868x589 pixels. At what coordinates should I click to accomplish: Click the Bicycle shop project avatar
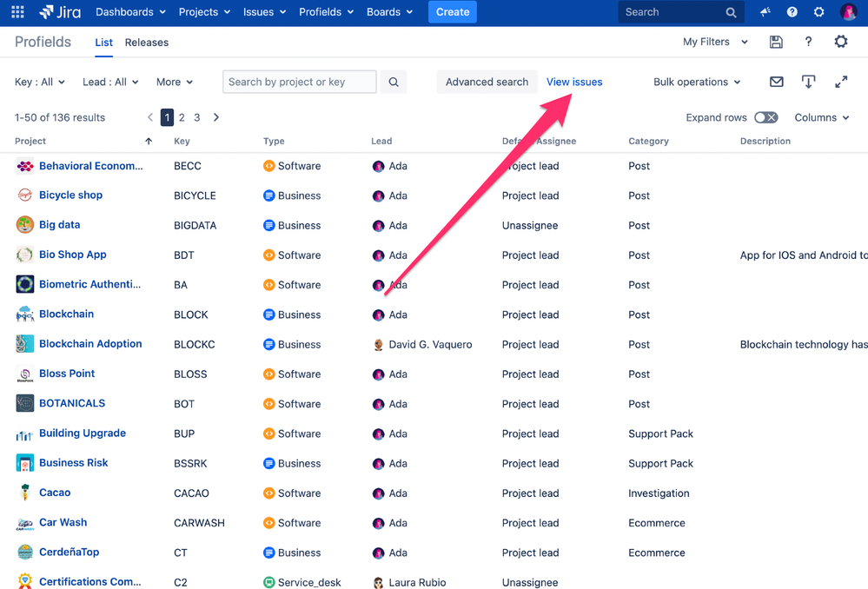pos(25,195)
